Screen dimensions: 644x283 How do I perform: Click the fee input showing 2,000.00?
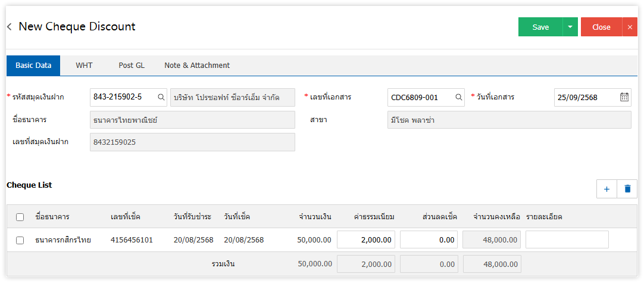pos(366,240)
